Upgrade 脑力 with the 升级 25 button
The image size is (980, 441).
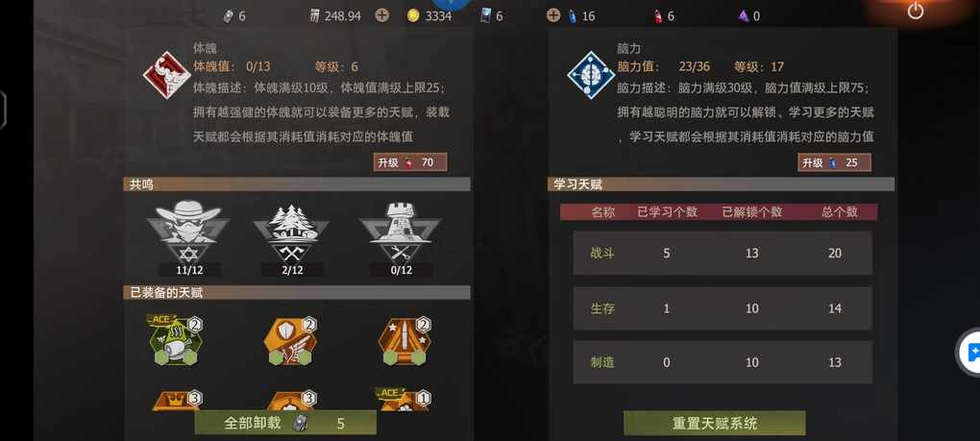[x=834, y=162]
